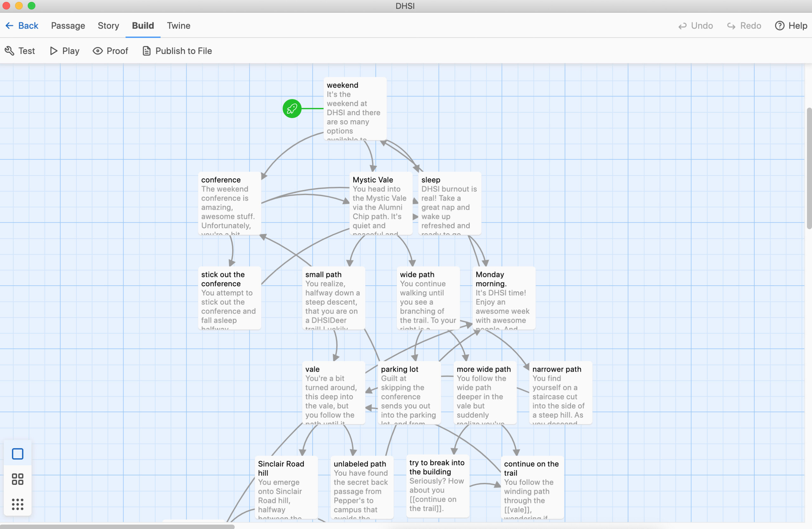Click the Undo arrow button

coord(696,26)
